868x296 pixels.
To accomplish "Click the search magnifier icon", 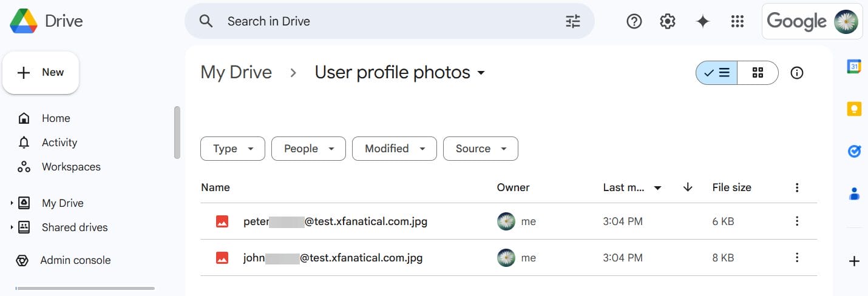I will click(x=206, y=21).
